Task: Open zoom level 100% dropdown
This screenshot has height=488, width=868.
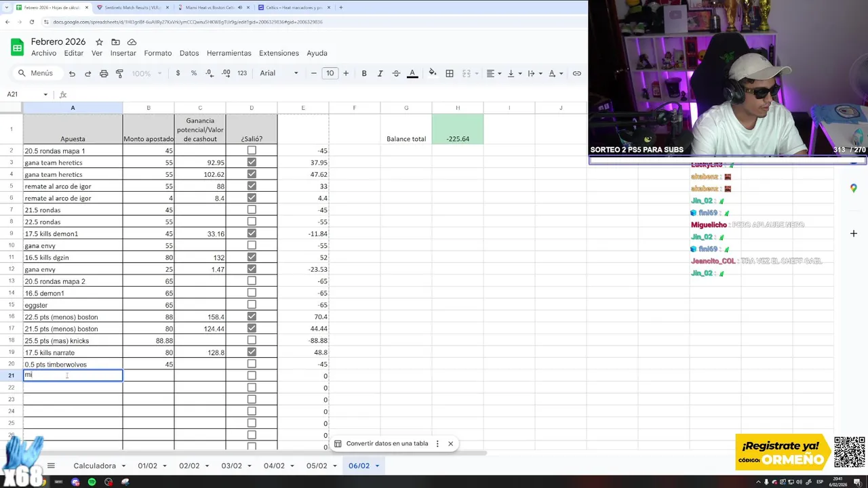Action: pos(146,73)
